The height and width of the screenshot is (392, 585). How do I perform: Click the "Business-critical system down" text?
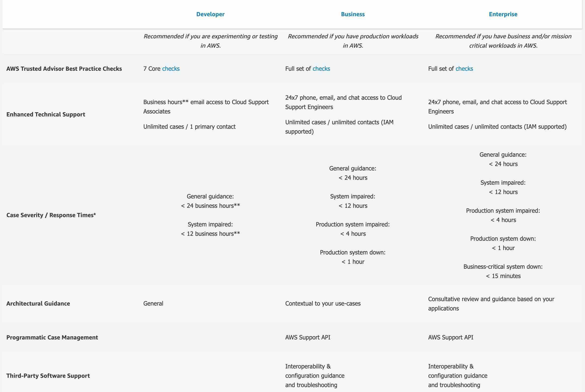click(503, 267)
